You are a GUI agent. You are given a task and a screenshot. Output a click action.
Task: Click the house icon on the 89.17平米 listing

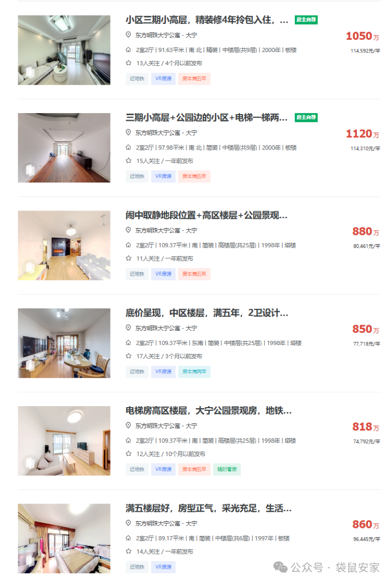(x=128, y=538)
